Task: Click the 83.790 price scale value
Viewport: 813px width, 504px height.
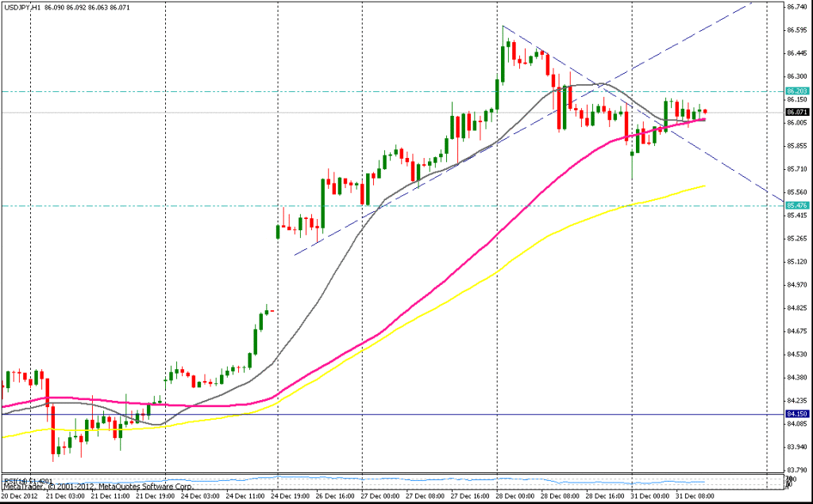Action: coord(796,470)
